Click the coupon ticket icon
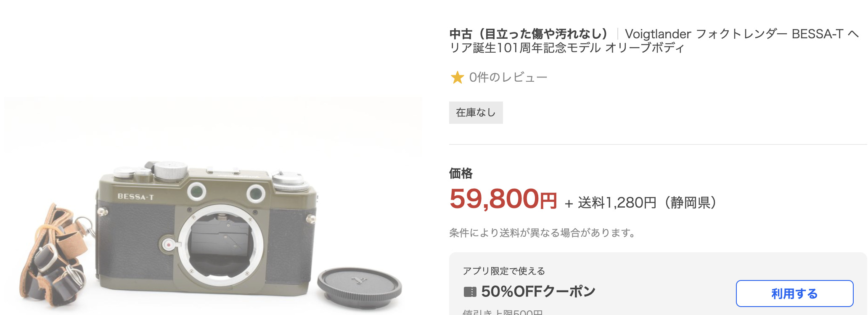868x315 pixels. [470, 291]
